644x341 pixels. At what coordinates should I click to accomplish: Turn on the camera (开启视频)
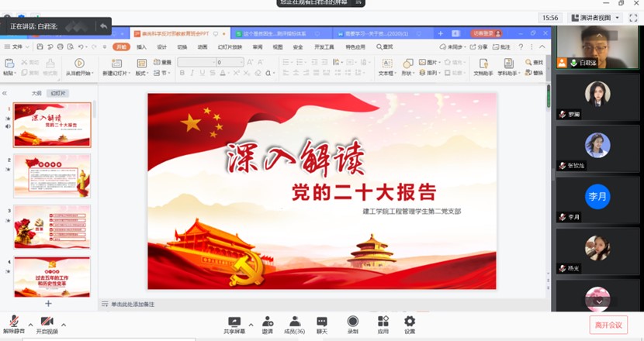coord(47,324)
